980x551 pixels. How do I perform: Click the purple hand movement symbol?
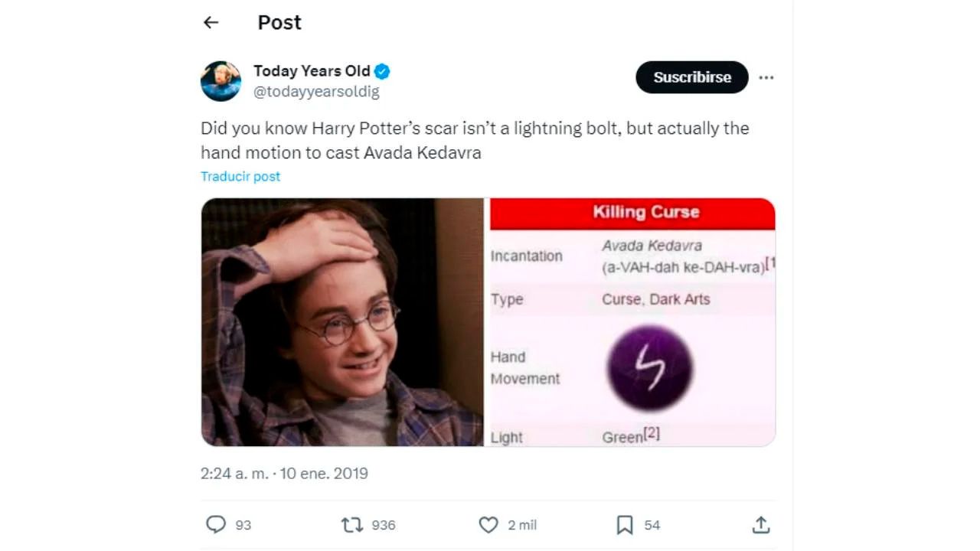click(x=649, y=368)
